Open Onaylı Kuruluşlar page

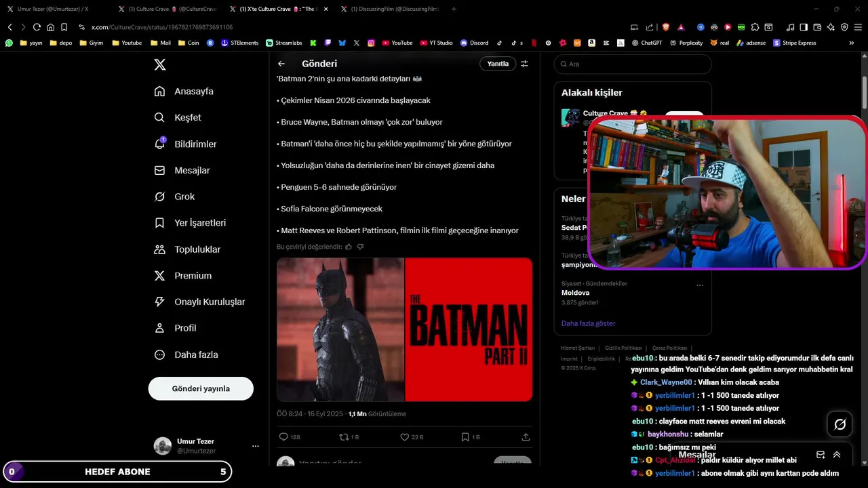[199, 302]
